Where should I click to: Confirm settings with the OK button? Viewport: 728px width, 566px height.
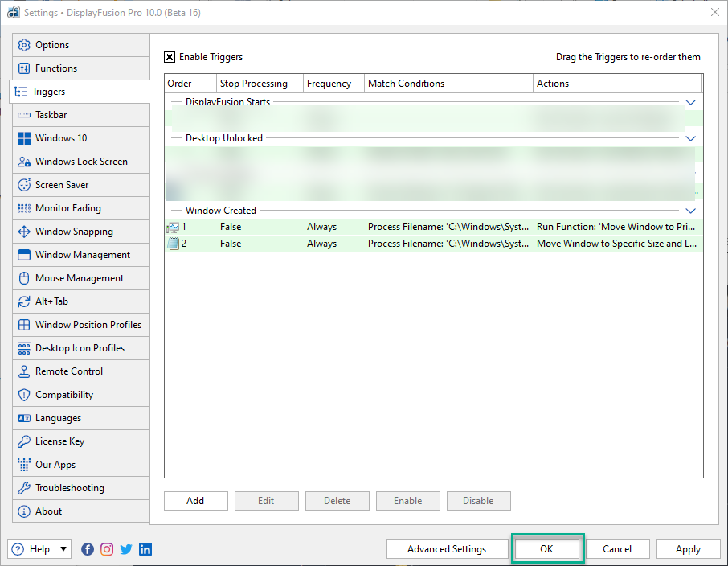[547, 549]
